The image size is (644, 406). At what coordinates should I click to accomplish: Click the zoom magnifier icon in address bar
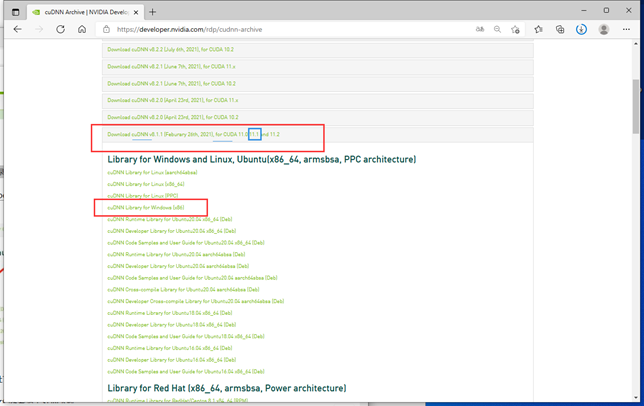(x=497, y=29)
